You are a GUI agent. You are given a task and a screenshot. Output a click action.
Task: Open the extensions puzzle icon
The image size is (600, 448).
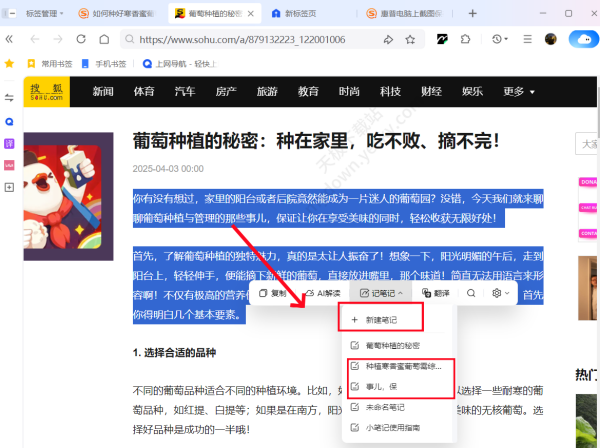pyautogui.click(x=465, y=39)
